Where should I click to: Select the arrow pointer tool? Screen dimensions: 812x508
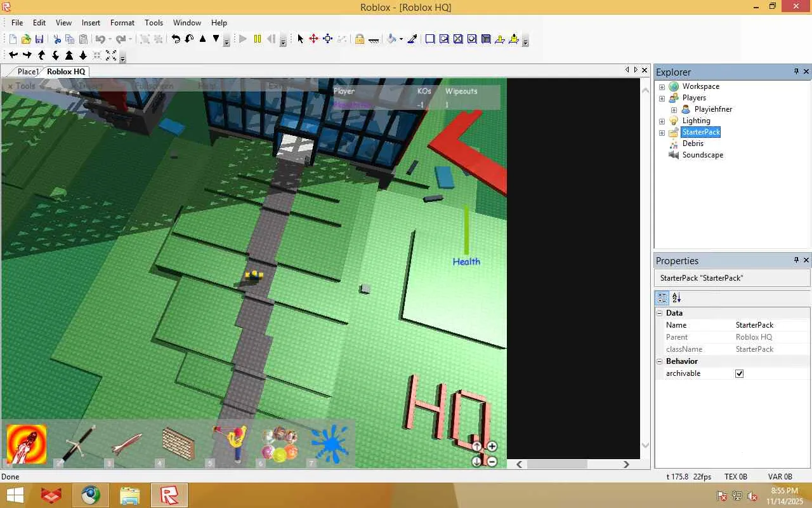click(x=301, y=39)
